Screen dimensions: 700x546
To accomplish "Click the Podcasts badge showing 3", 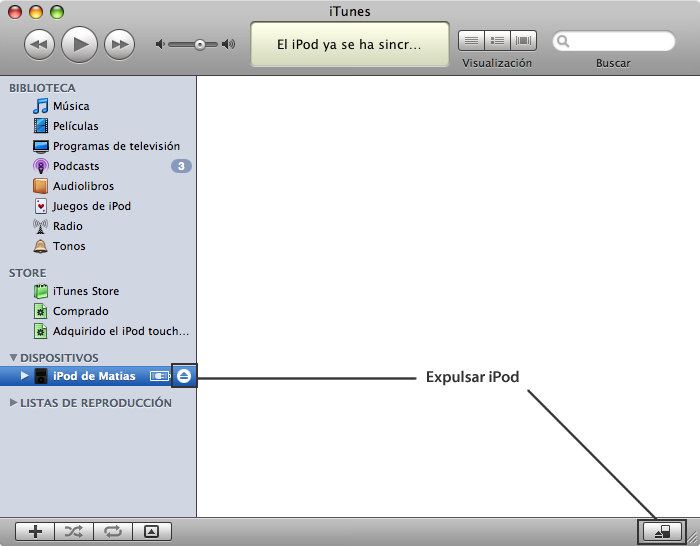I will click(181, 166).
